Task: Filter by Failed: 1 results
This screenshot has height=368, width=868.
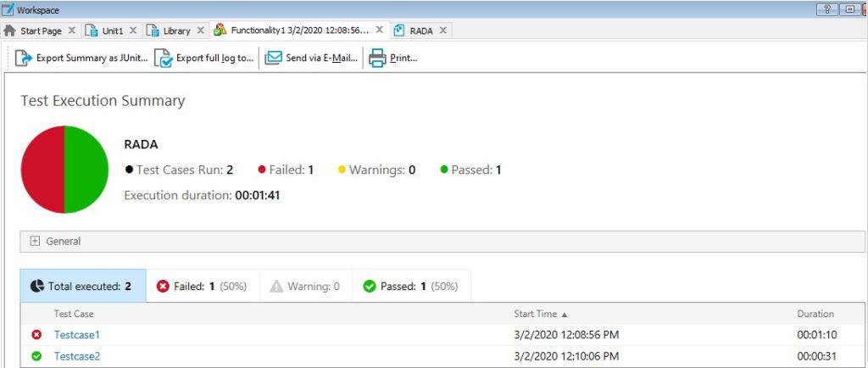Action: click(202, 287)
